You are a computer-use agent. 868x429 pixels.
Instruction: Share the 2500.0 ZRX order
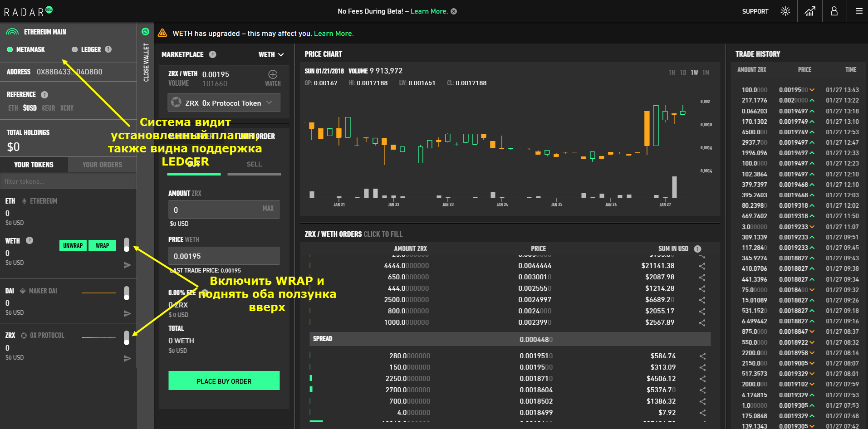[702, 300]
